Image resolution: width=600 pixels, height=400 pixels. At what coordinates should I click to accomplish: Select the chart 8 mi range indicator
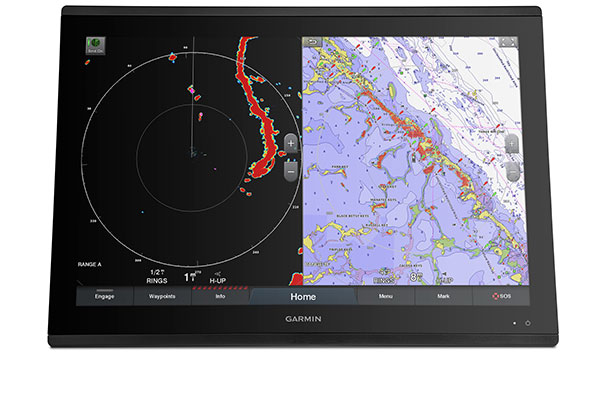(x=416, y=277)
